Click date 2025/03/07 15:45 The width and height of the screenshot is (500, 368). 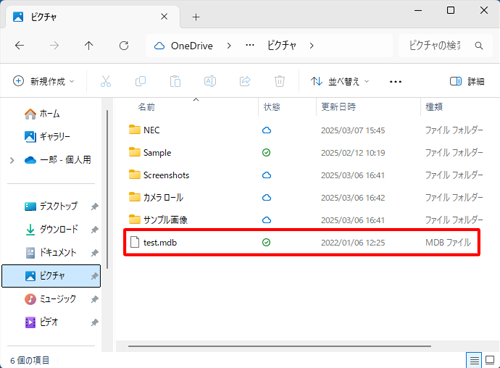click(x=353, y=130)
